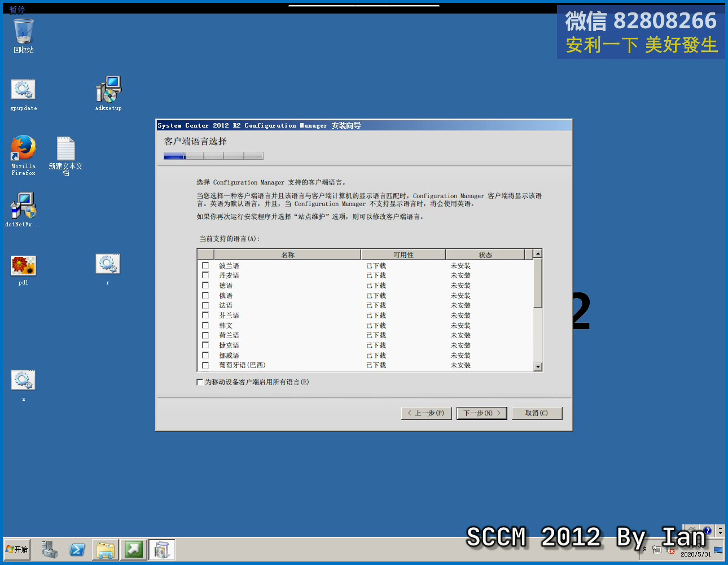Open File Explorer from taskbar
This screenshot has width=728, height=565.
coord(106,549)
